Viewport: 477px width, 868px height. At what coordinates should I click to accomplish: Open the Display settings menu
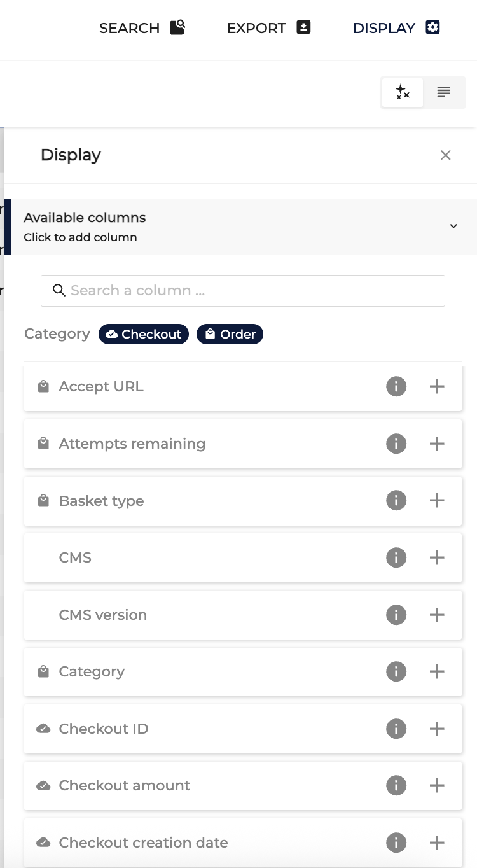[396, 28]
